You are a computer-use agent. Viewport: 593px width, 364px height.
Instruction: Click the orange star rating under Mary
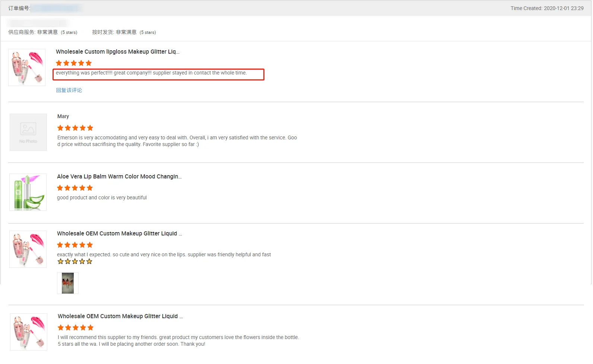(75, 128)
